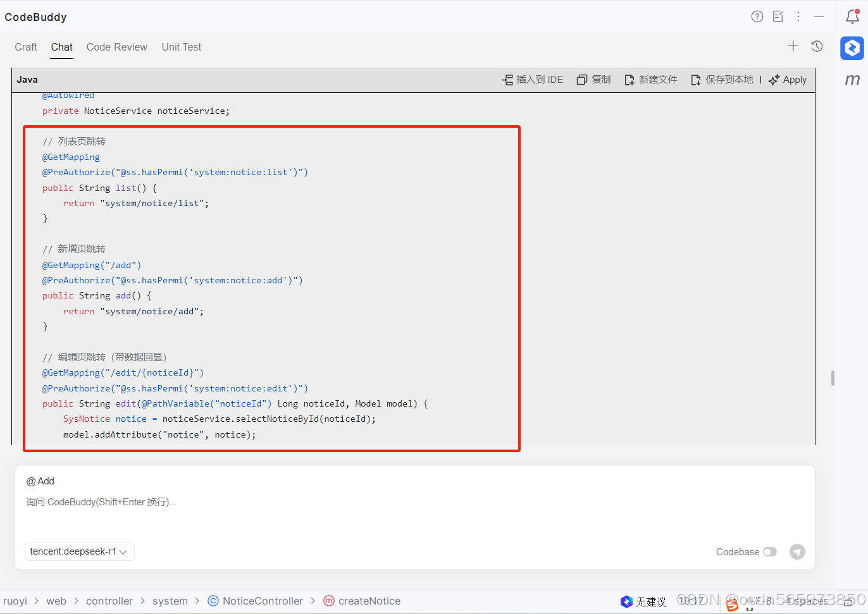The height and width of the screenshot is (614, 868).
Task: Click web in breadcrumb
Action: tap(56, 601)
